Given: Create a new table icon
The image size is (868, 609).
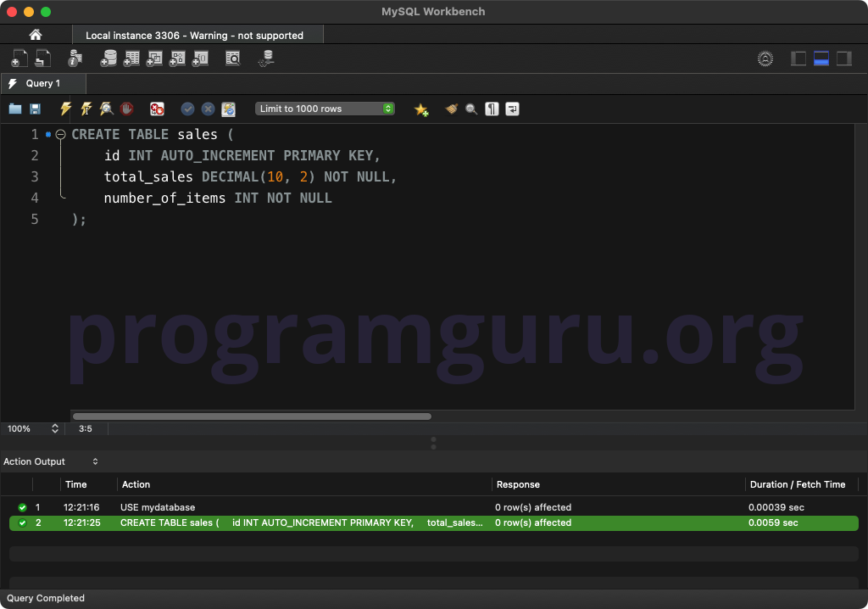Looking at the screenshot, I should [131, 59].
